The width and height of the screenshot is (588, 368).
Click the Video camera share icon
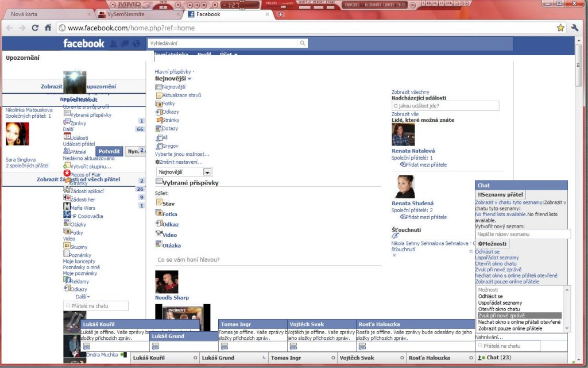(158, 234)
